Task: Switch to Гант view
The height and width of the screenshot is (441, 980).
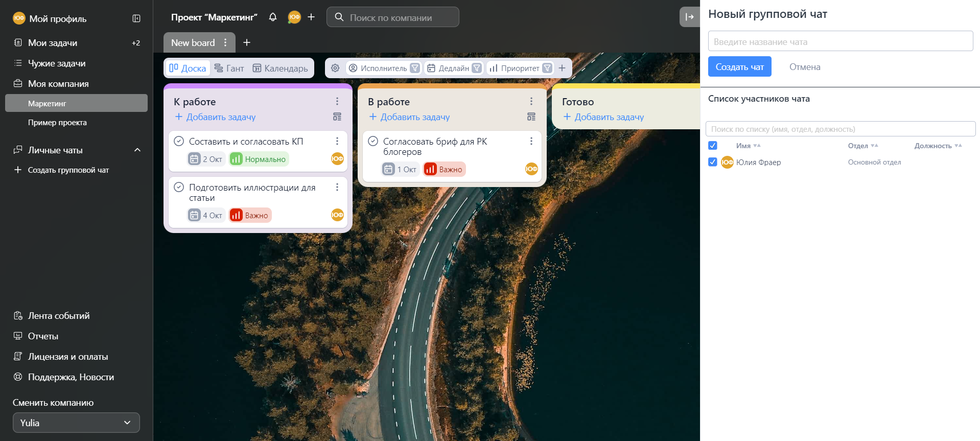Action: pyautogui.click(x=229, y=68)
